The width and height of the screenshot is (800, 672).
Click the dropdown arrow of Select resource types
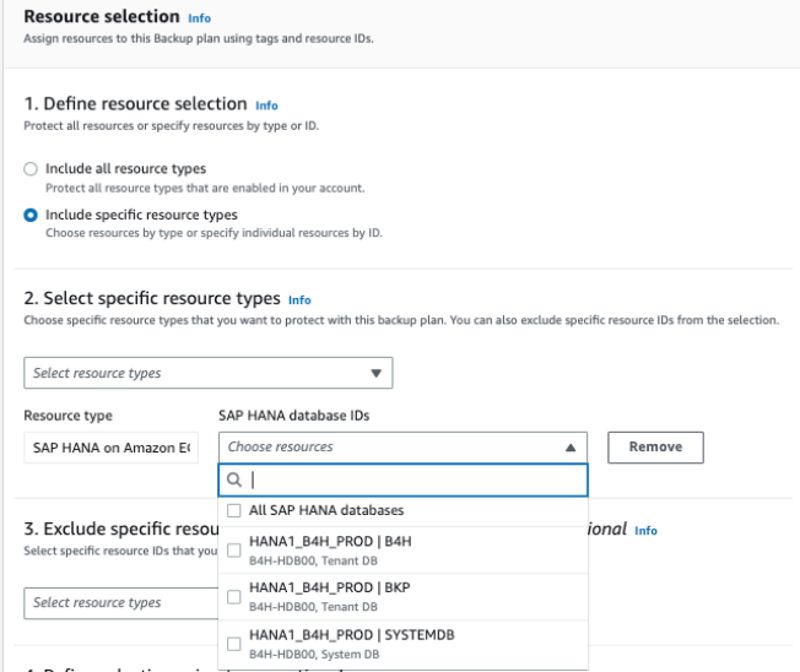tap(376, 373)
